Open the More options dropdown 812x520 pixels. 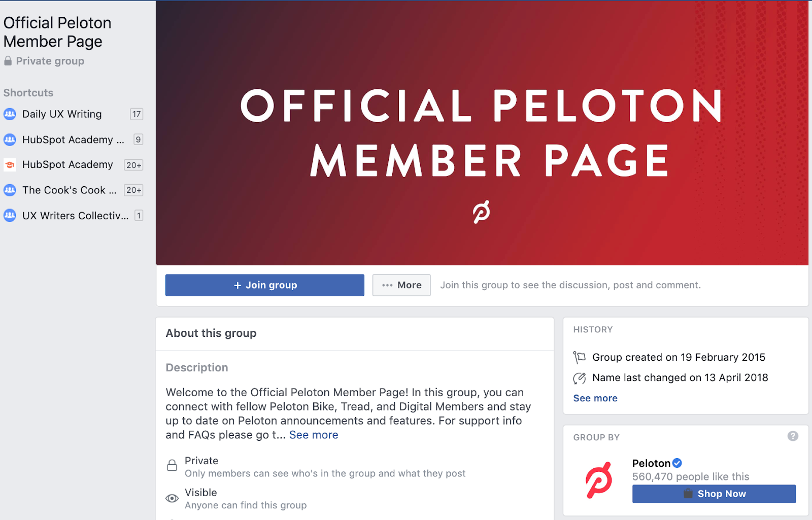coord(401,285)
